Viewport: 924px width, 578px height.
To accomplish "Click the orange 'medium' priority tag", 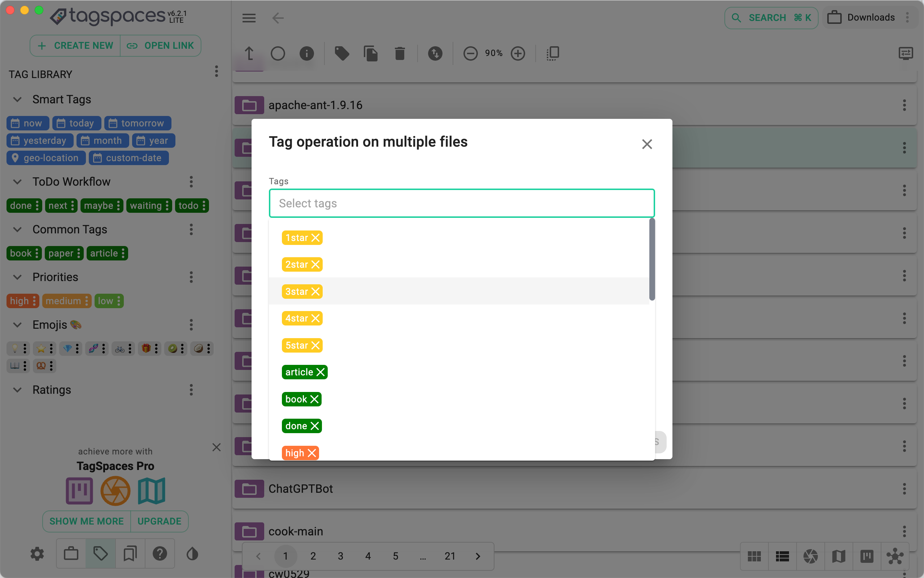I will pos(67,301).
